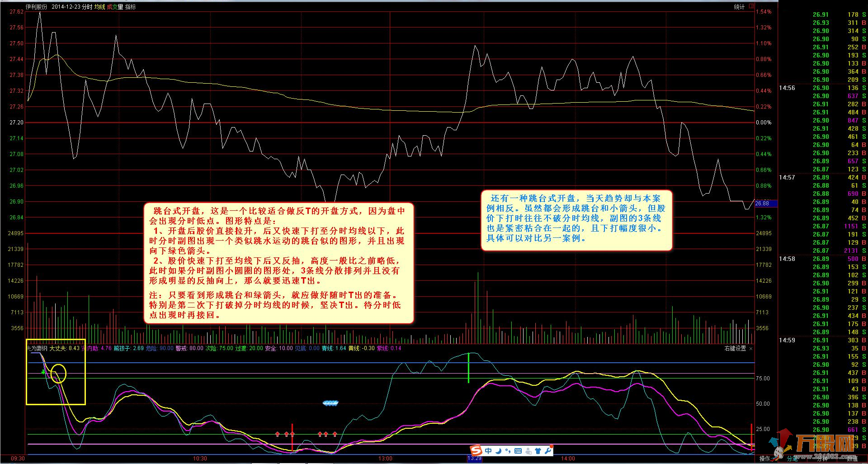The image size is (868, 464).
Task: Click the 青线: 1.64 indicator value
Action: pyautogui.click(x=334, y=348)
